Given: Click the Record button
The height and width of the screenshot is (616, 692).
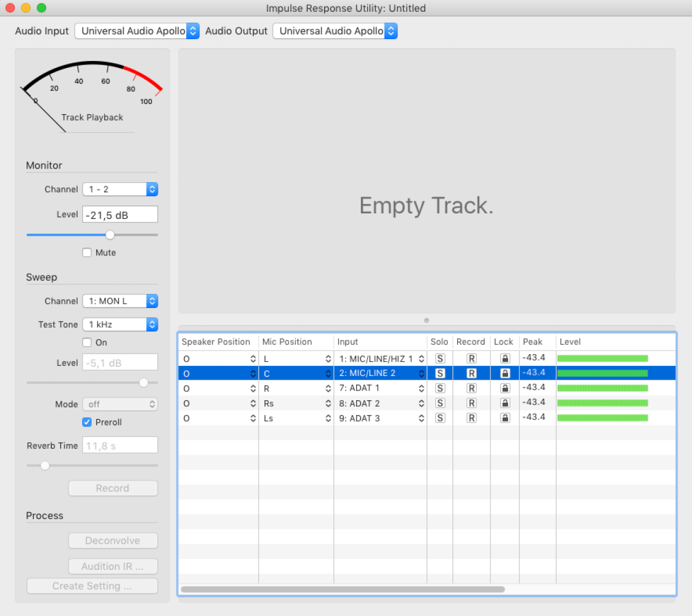Looking at the screenshot, I should [113, 488].
